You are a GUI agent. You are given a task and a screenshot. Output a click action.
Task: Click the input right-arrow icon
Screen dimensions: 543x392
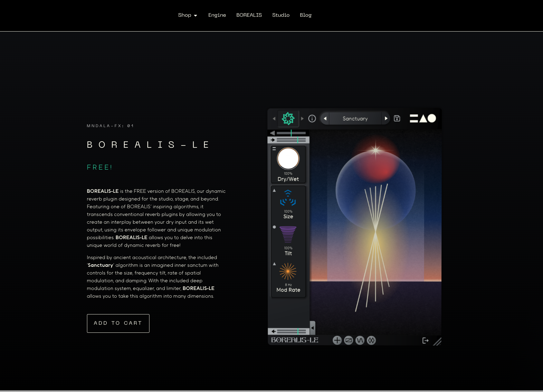[273, 140]
